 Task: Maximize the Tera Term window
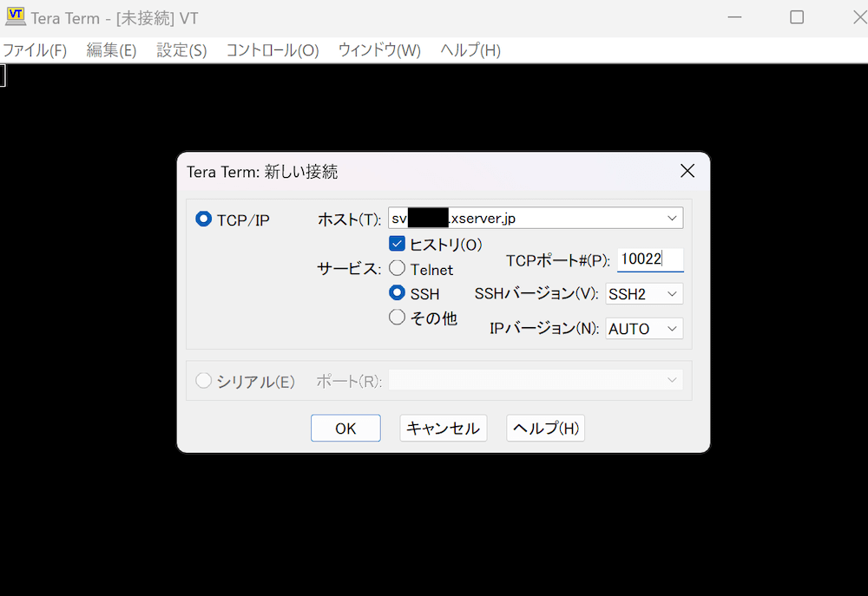click(x=797, y=17)
